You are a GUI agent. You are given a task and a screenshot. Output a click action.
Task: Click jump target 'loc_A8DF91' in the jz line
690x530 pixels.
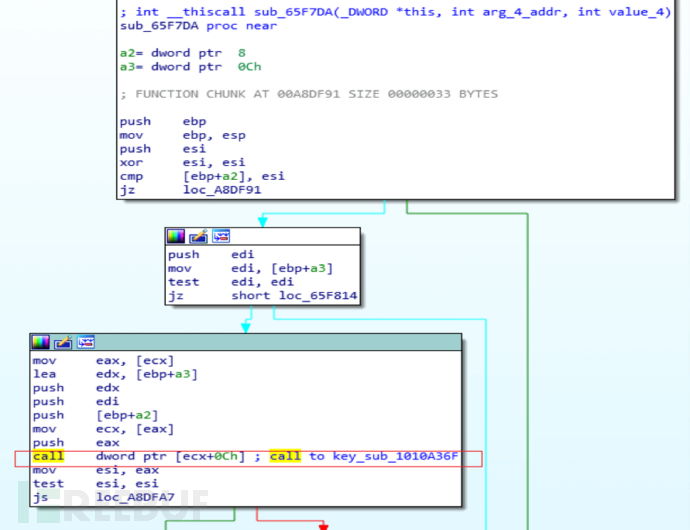tap(222, 190)
